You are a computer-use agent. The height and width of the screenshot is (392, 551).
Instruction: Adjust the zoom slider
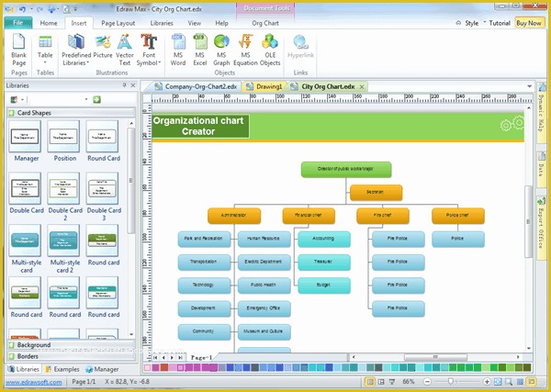coord(451,382)
